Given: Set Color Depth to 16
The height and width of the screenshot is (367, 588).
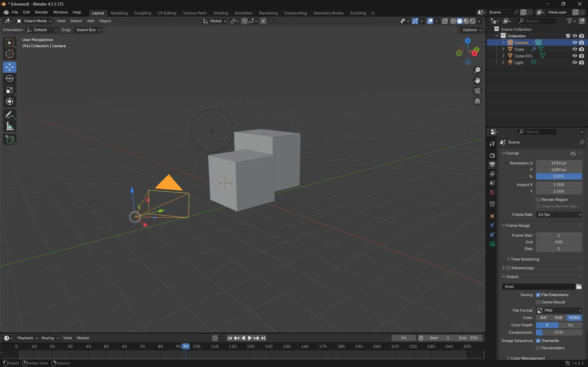Looking at the screenshot, I should click(x=570, y=325).
